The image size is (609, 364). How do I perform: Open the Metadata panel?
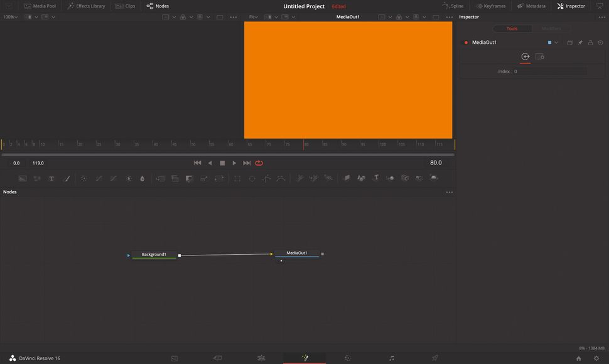[531, 6]
